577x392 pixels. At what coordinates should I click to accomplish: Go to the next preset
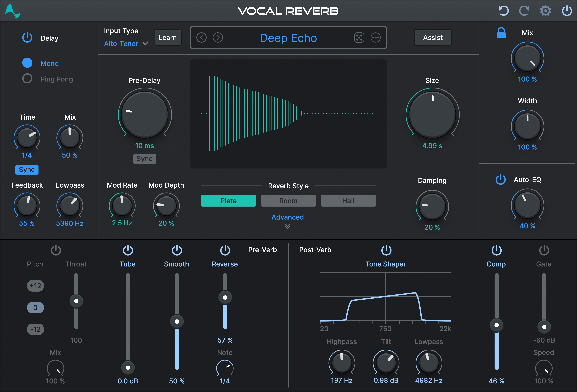click(218, 37)
